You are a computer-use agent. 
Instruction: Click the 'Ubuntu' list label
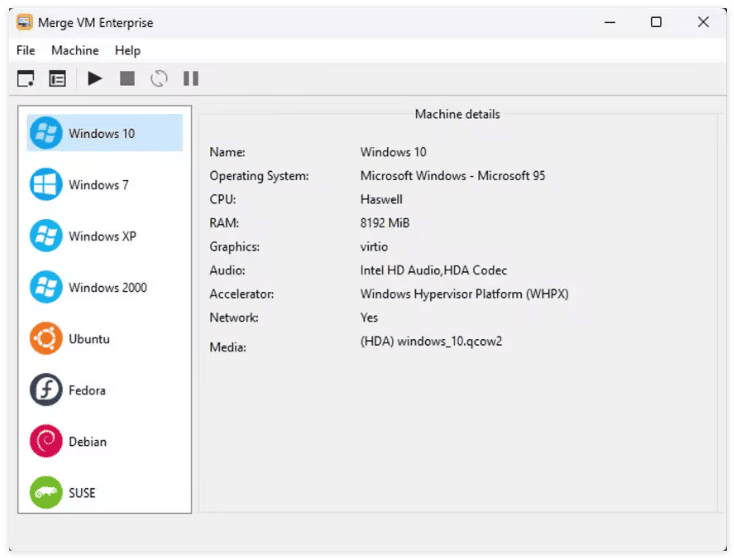point(89,339)
